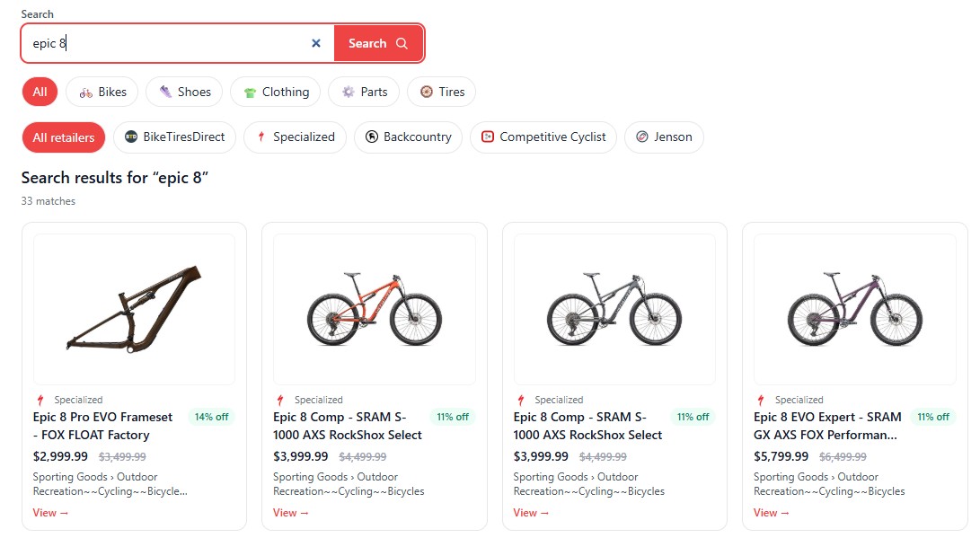
Task: Clear the search field with the X icon
Action: (x=316, y=43)
